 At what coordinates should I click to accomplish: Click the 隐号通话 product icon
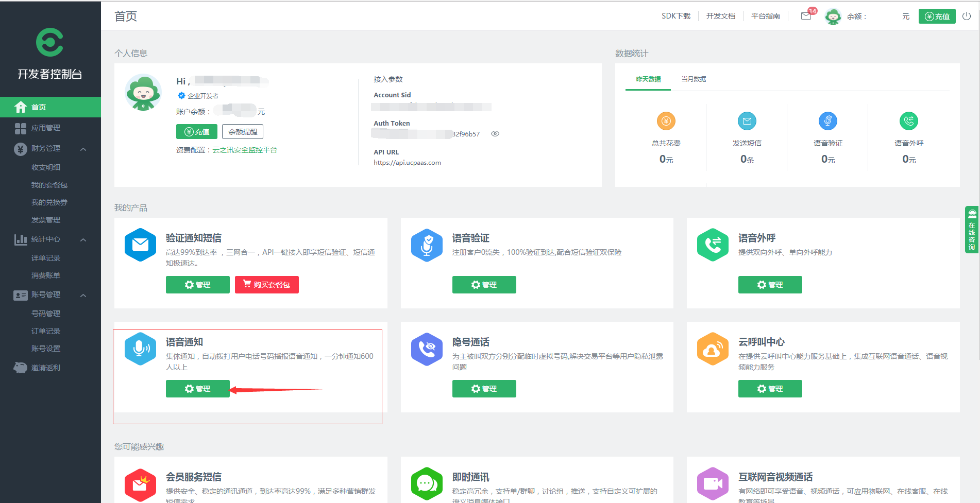tap(427, 349)
